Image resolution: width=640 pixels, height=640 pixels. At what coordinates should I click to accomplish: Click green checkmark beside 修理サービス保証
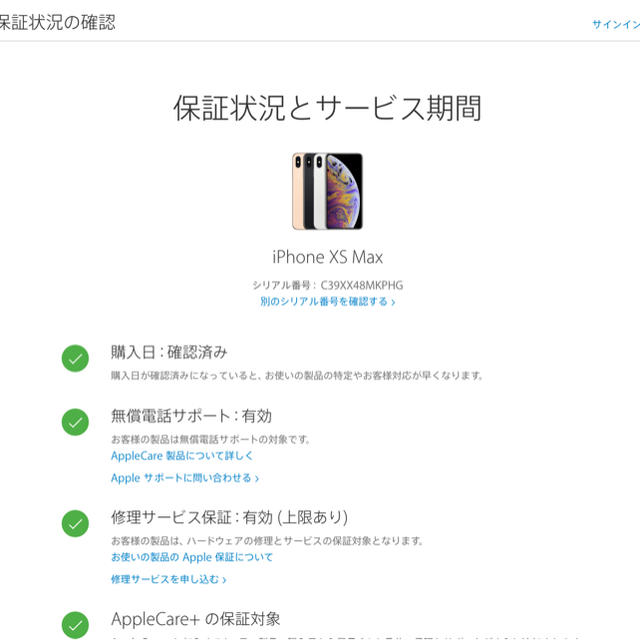coord(75,523)
